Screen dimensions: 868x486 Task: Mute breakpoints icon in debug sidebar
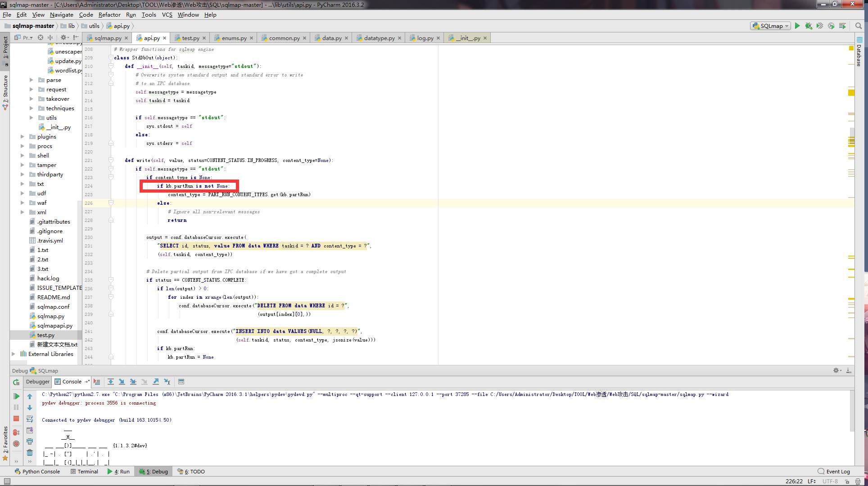(16, 444)
